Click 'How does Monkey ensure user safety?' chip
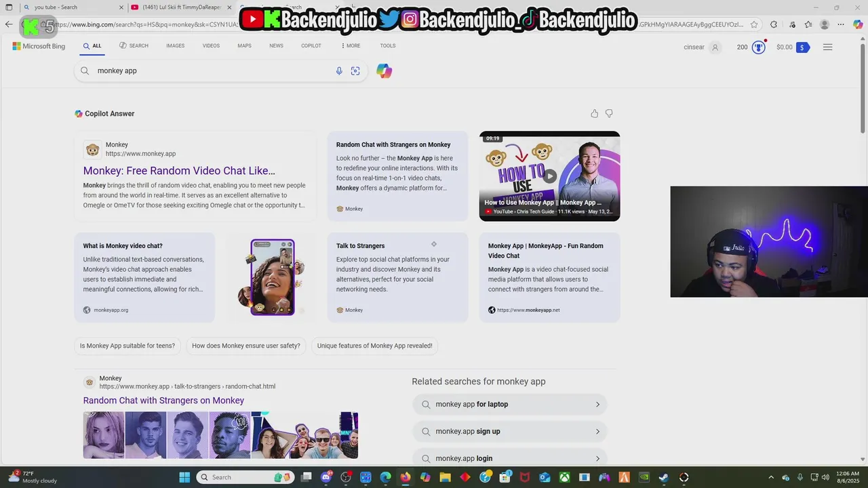The width and height of the screenshot is (868, 488). [x=246, y=346]
